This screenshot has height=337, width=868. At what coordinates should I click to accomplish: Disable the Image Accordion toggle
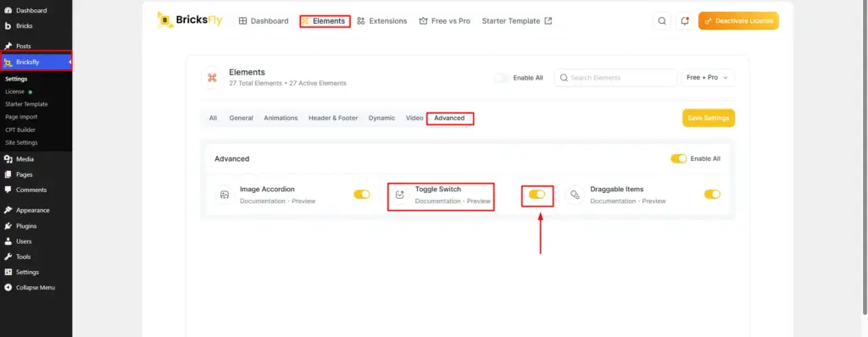[361, 194]
